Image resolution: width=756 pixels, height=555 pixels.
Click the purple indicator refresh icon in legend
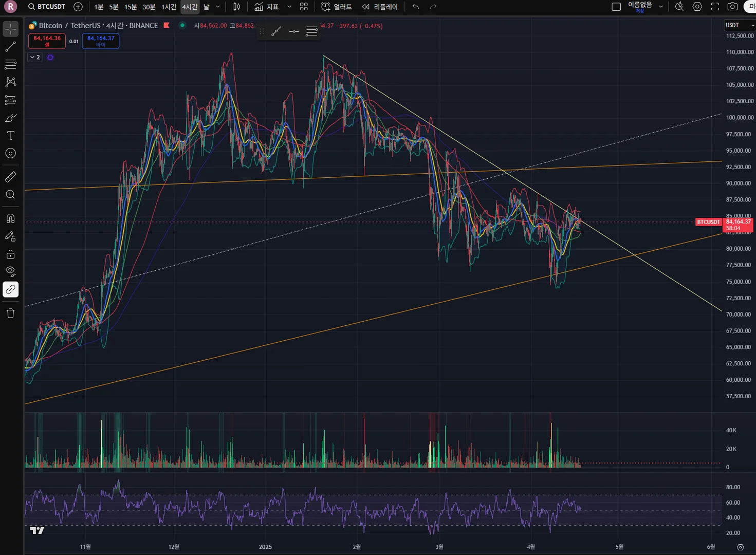50,58
